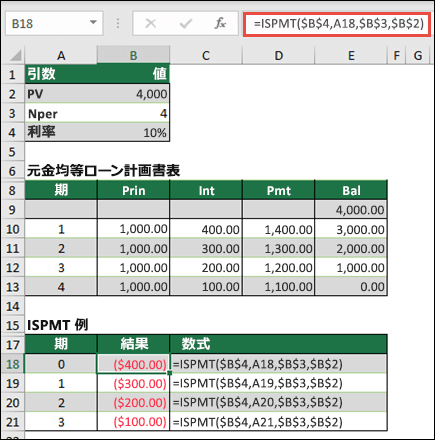Viewport: 435px width, 440px height.
Task: Select row 18 header
Action: [12, 364]
